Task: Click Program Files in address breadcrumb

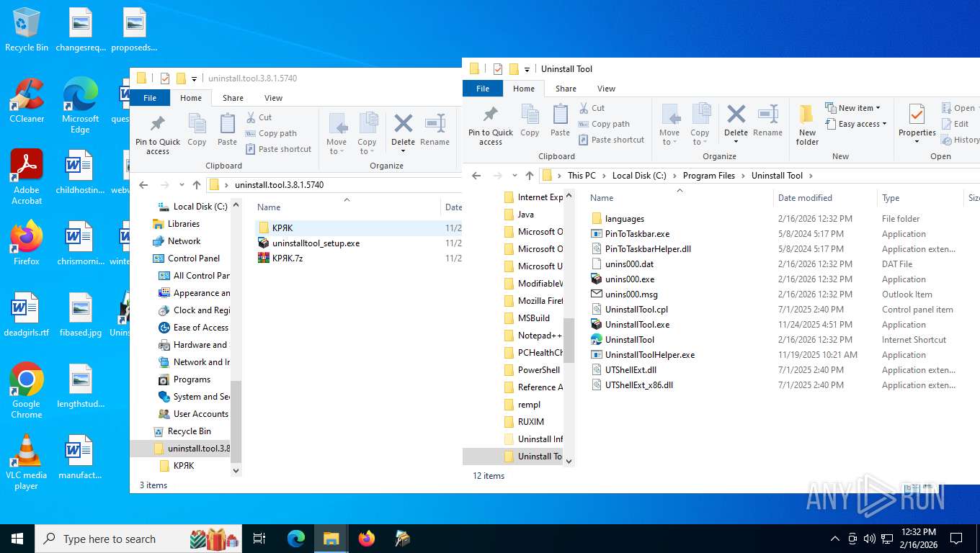Action: [x=709, y=176]
